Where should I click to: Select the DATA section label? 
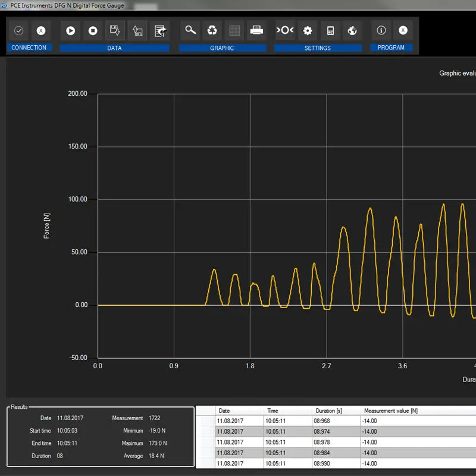click(114, 48)
